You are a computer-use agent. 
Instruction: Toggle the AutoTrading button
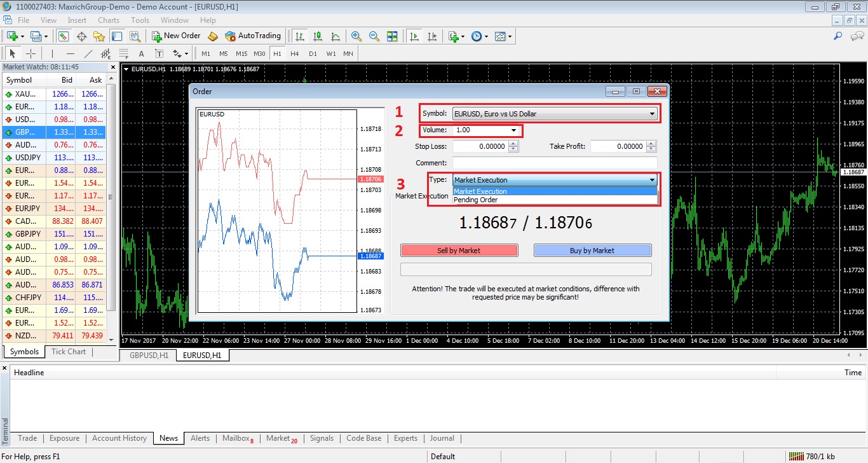click(252, 36)
